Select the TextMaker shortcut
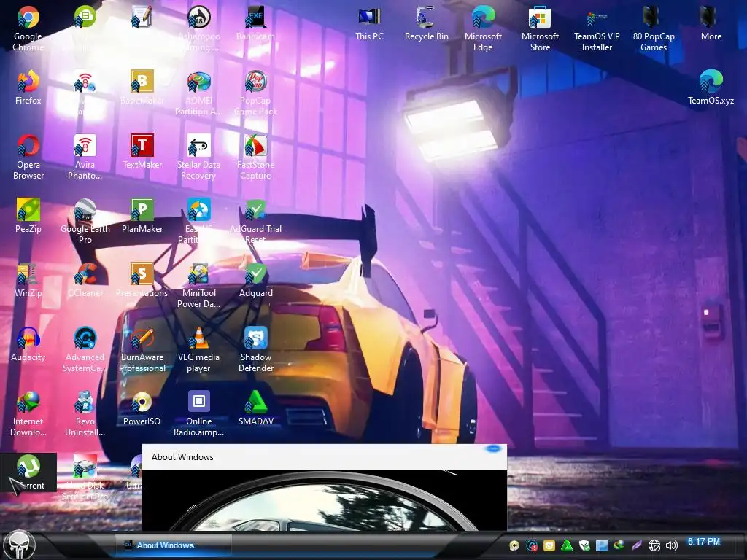 point(142,146)
